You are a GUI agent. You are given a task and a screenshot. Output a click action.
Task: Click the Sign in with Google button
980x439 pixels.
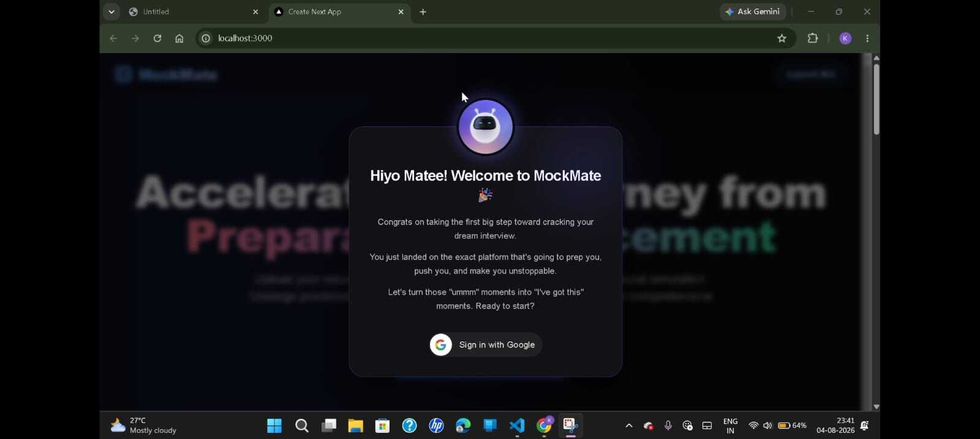486,345
